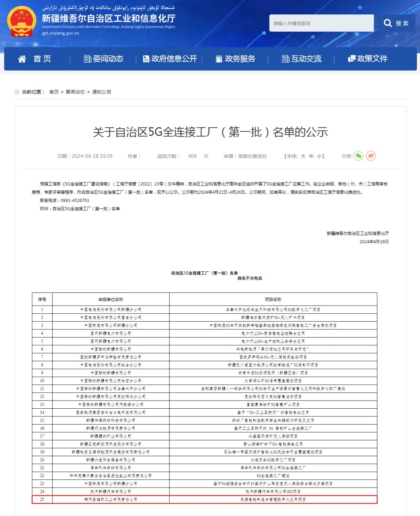This screenshot has width=420, height=516.
Task: Click the cell 中国移动新疆有限公司阿勒泰分公司
Action: click(x=111, y=405)
